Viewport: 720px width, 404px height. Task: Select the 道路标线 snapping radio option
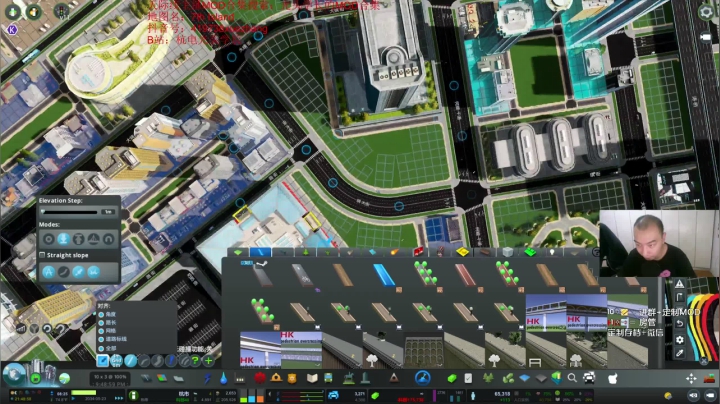[x=101, y=339]
